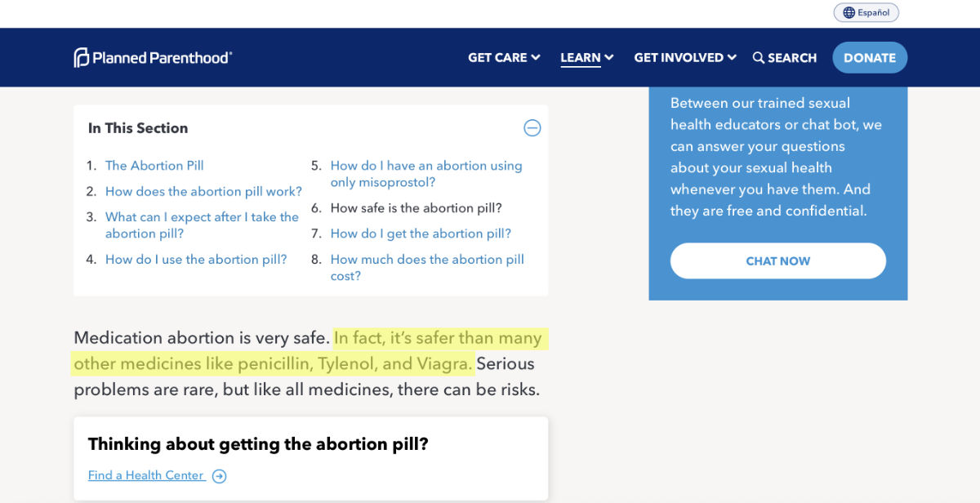
Task: Click the globe icon next to Español
Action: (x=849, y=12)
